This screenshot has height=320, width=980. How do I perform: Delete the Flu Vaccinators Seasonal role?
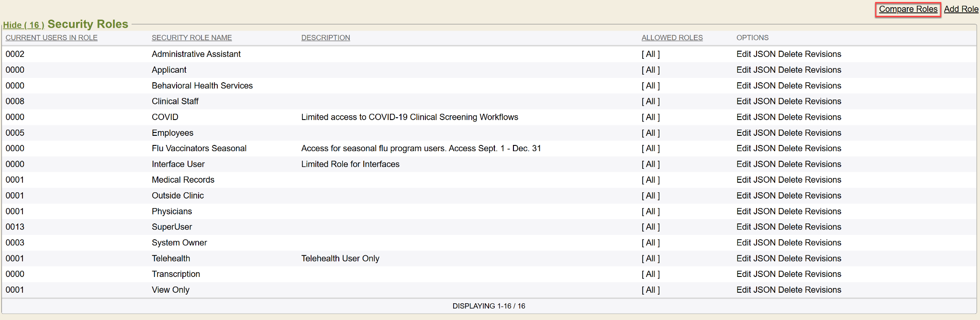tap(790, 148)
